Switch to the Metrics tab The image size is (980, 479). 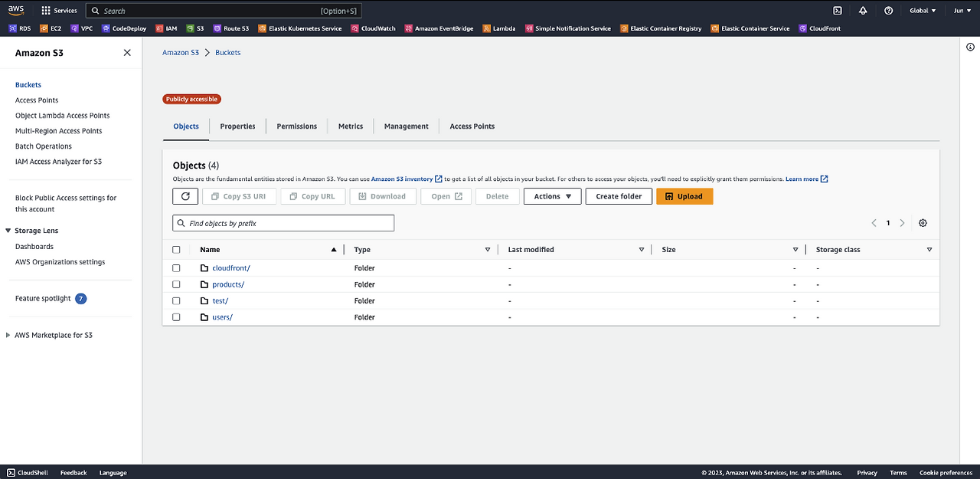coord(351,126)
